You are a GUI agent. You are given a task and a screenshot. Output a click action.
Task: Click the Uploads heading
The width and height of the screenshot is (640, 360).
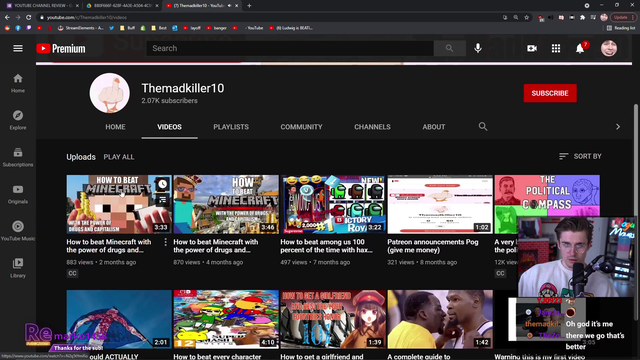(x=81, y=157)
